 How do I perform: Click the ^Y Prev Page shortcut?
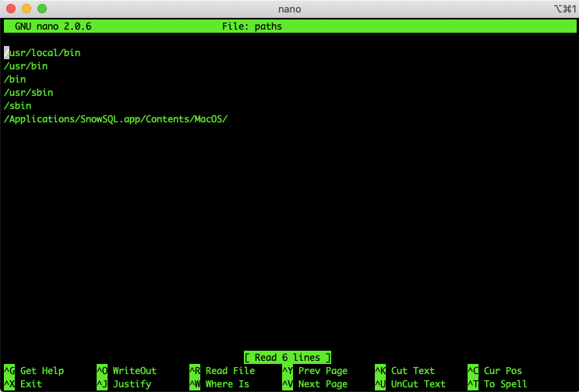315,371
